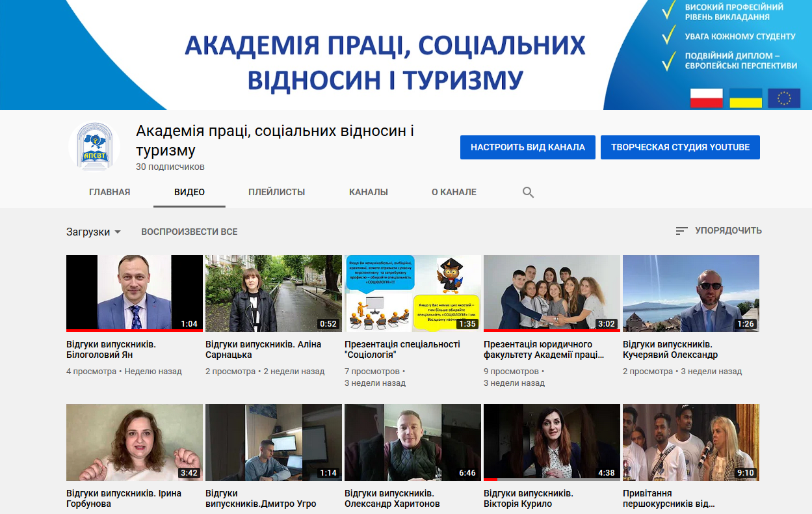Open Кучерявий Олександр video thumbnail

tap(691, 293)
